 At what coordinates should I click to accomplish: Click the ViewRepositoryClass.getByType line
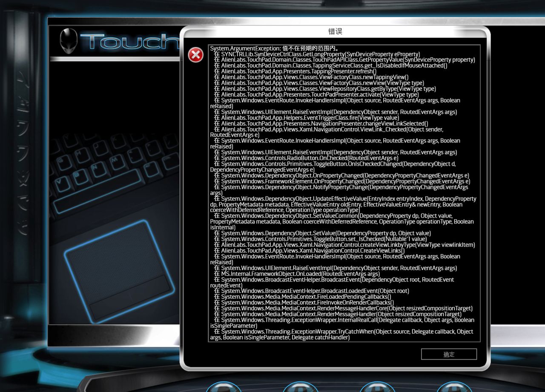325,89
